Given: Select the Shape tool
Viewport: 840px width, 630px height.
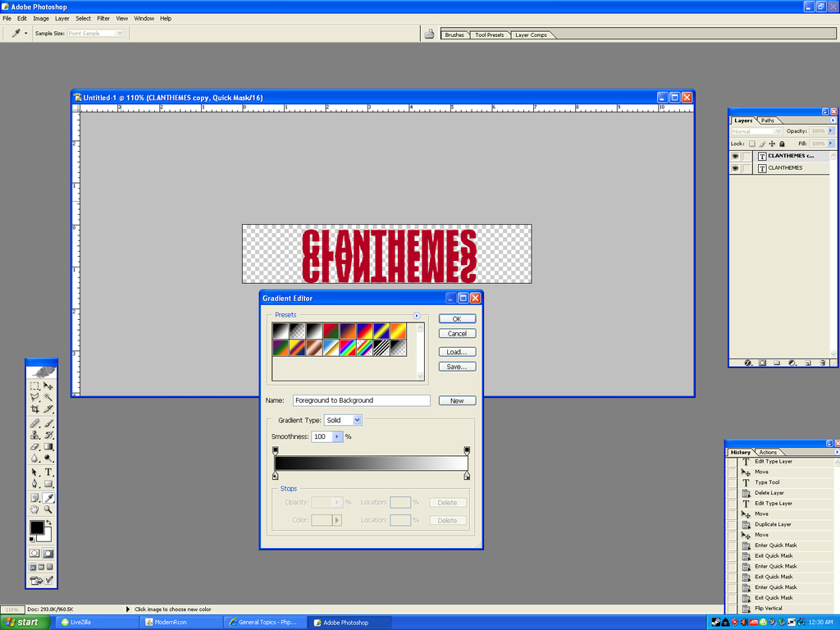Looking at the screenshot, I should tap(48, 484).
